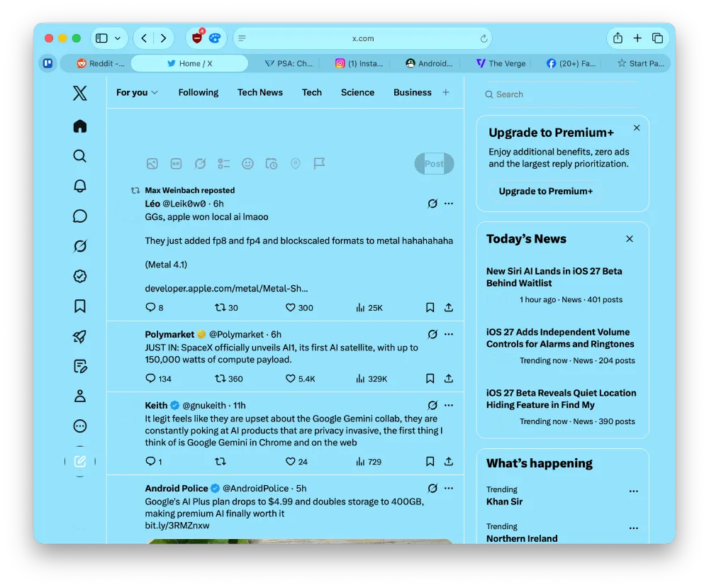Open the rocket icon in sidebar

[x=80, y=336]
